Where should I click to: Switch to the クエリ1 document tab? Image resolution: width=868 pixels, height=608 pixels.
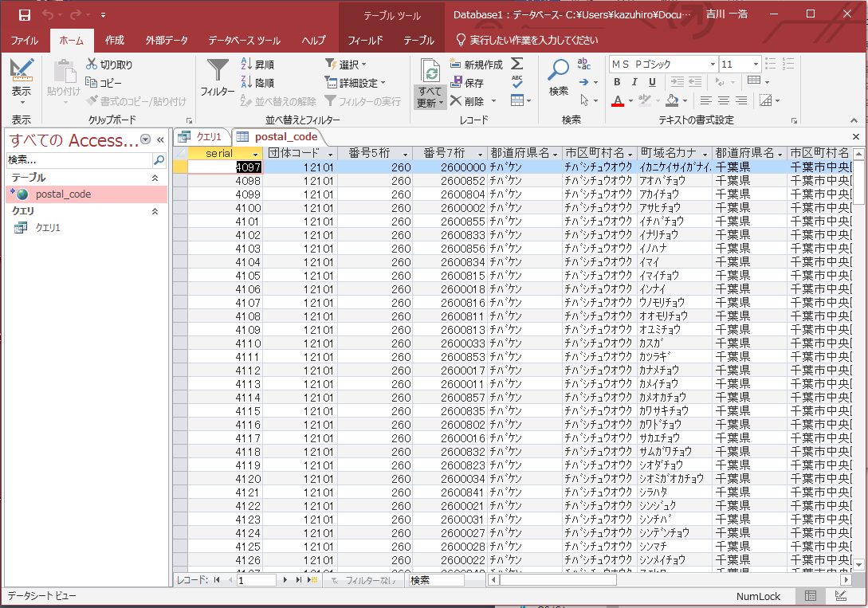click(202, 137)
